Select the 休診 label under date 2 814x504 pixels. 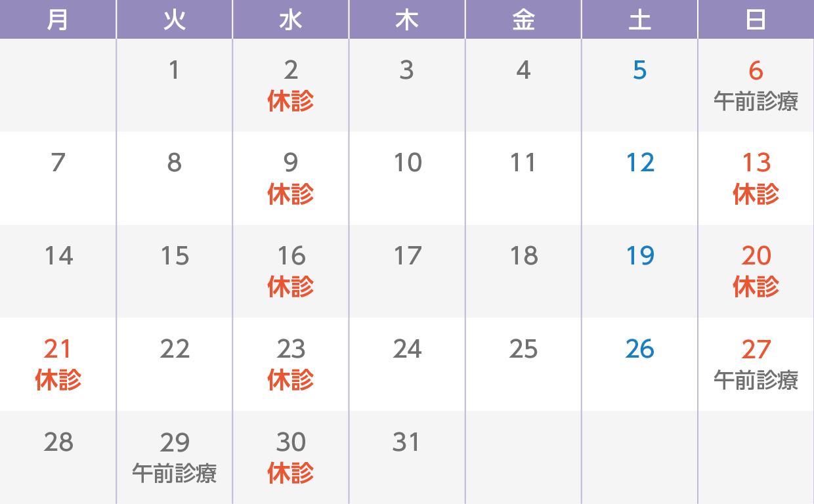[x=290, y=101]
